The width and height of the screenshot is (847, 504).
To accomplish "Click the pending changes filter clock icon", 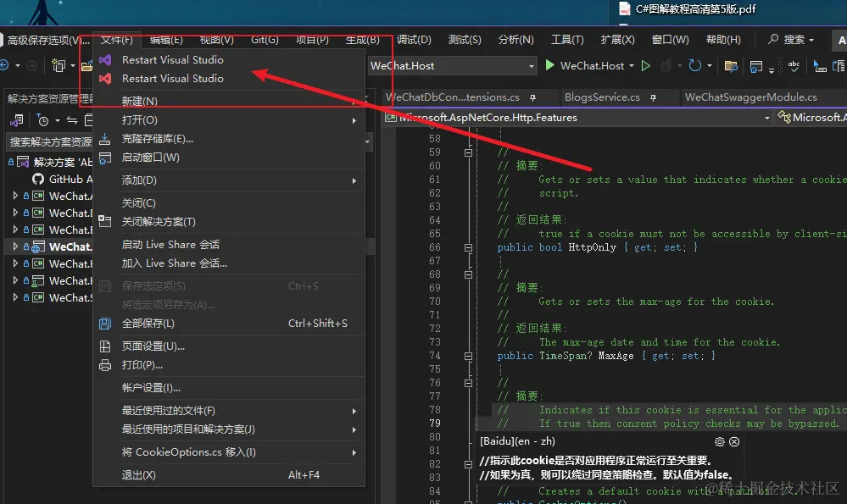I will coord(42,119).
